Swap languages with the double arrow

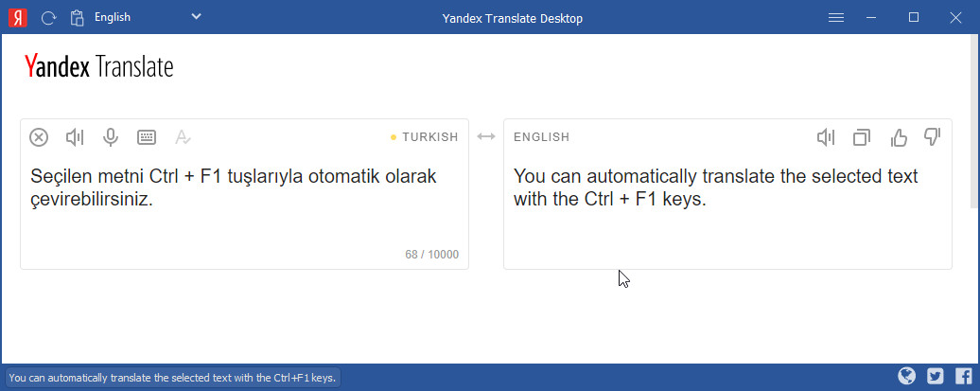tap(485, 136)
